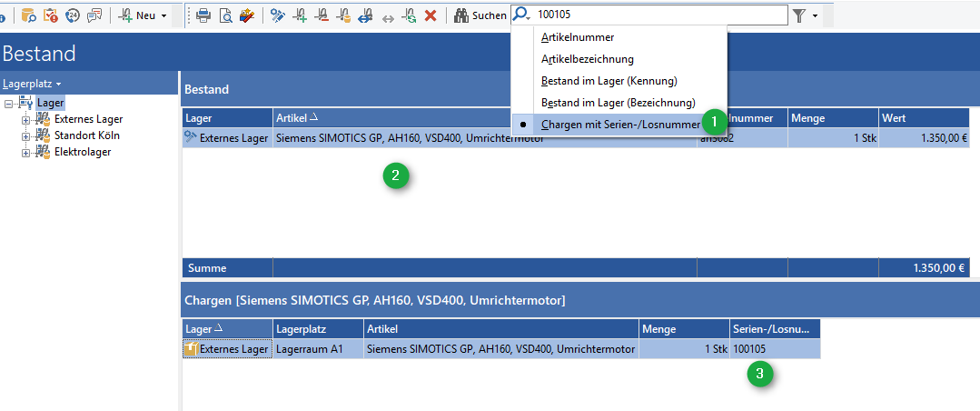The width and height of the screenshot is (980, 411).
Task: Click the package icon in Chargen row
Action: 192,348
